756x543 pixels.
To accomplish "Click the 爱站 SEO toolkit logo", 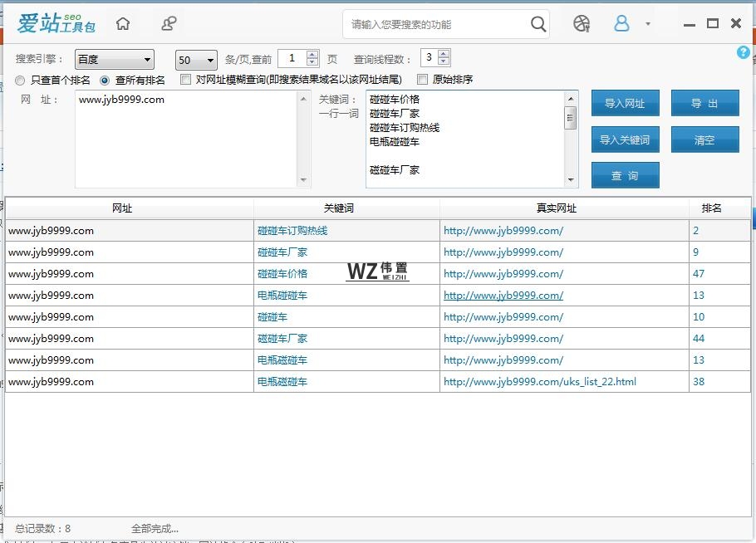I will [x=56, y=23].
